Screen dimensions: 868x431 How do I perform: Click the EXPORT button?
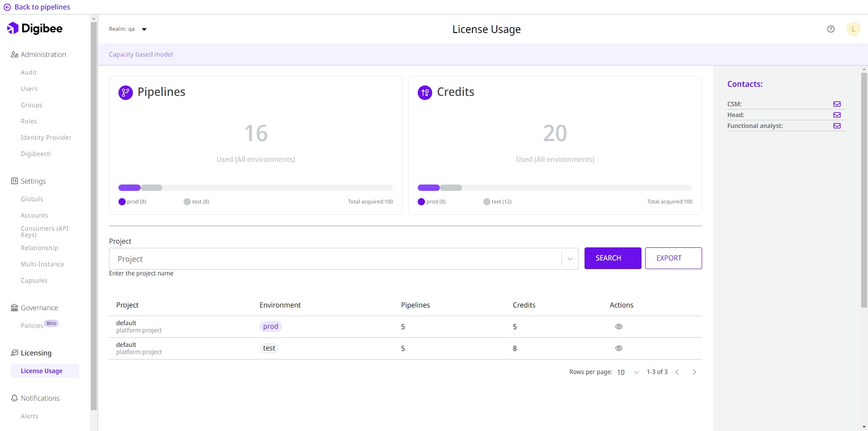pos(673,258)
